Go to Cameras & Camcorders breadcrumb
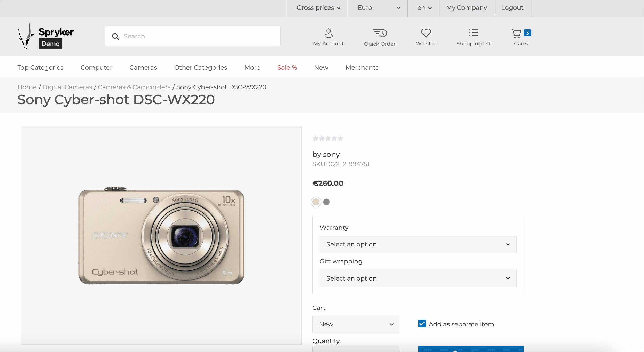The height and width of the screenshot is (352, 644). [134, 87]
